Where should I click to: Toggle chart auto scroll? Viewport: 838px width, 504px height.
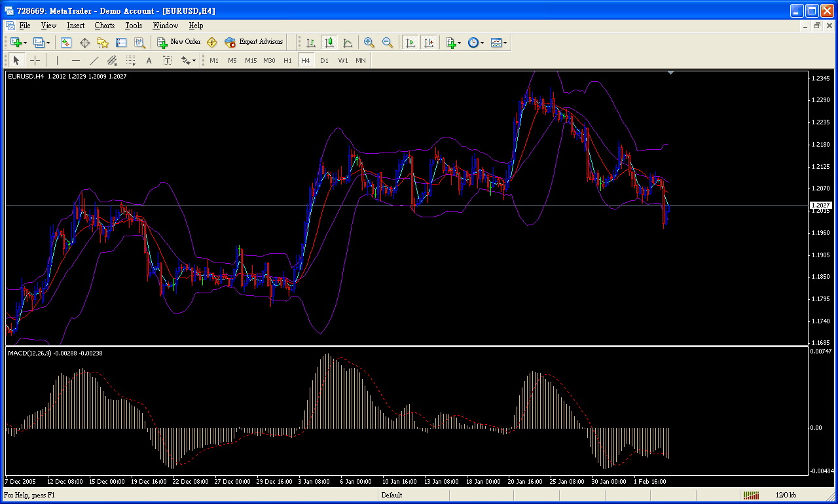[x=410, y=43]
